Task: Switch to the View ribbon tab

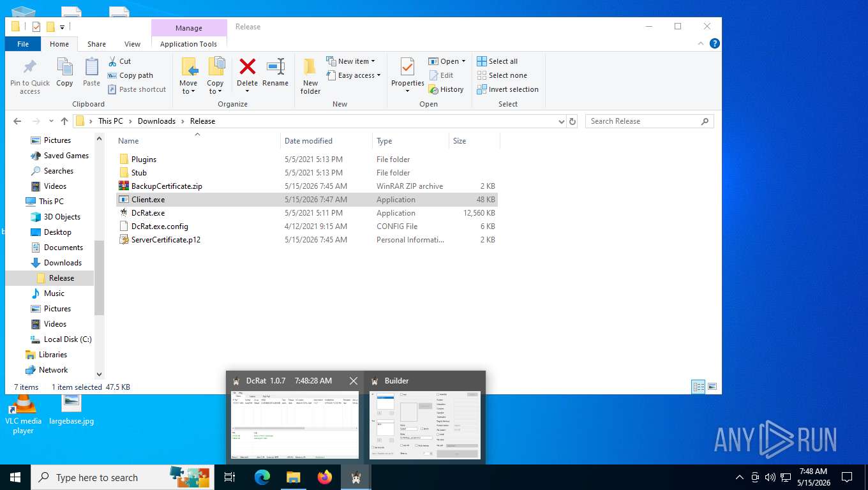Action: tap(132, 44)
